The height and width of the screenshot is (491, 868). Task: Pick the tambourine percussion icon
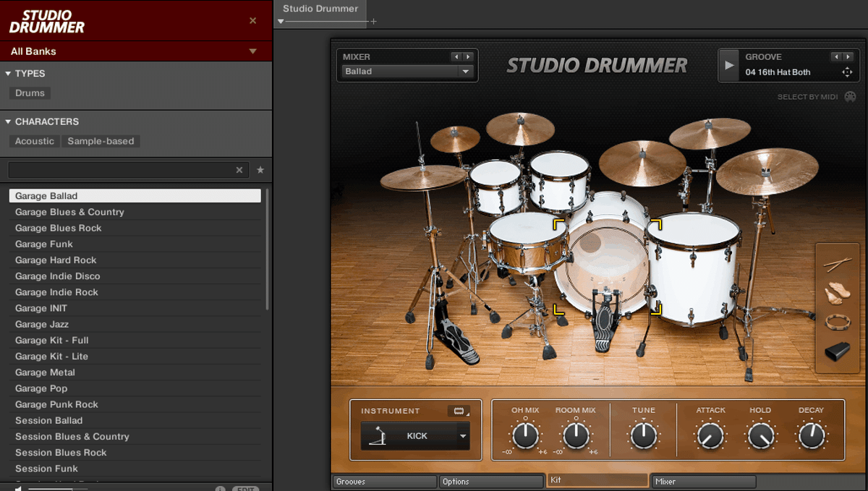838,322
